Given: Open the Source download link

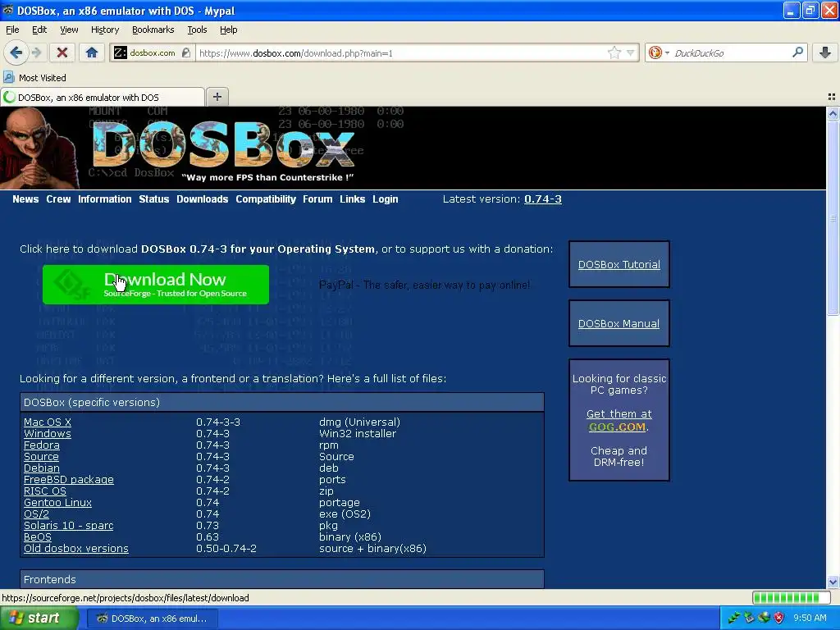Looking at the screenshot, I should [41, 456].
